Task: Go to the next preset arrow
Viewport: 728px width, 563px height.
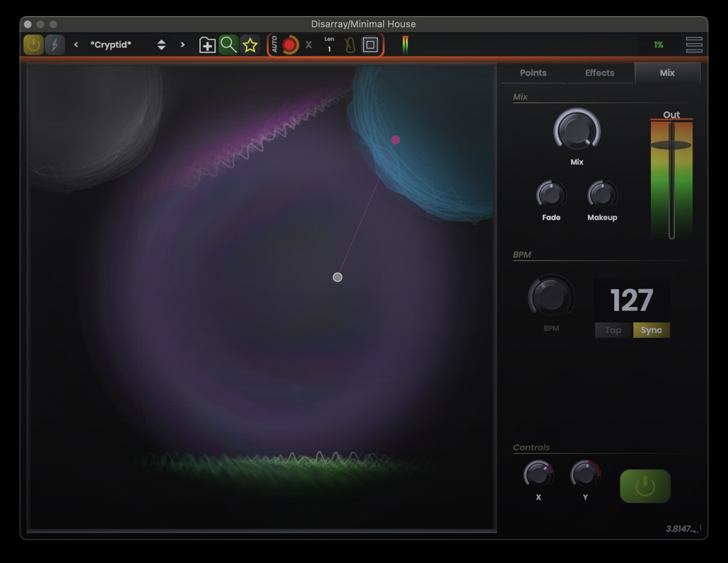Action: pos(182,45)
